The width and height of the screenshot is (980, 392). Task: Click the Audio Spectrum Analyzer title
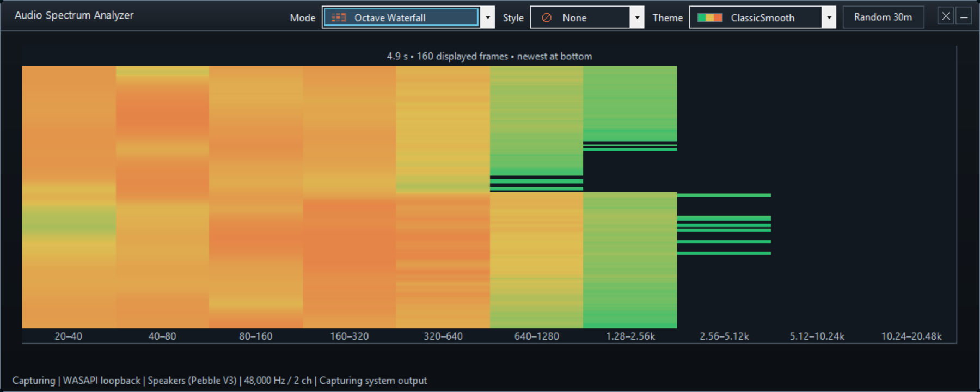point(74,15)
